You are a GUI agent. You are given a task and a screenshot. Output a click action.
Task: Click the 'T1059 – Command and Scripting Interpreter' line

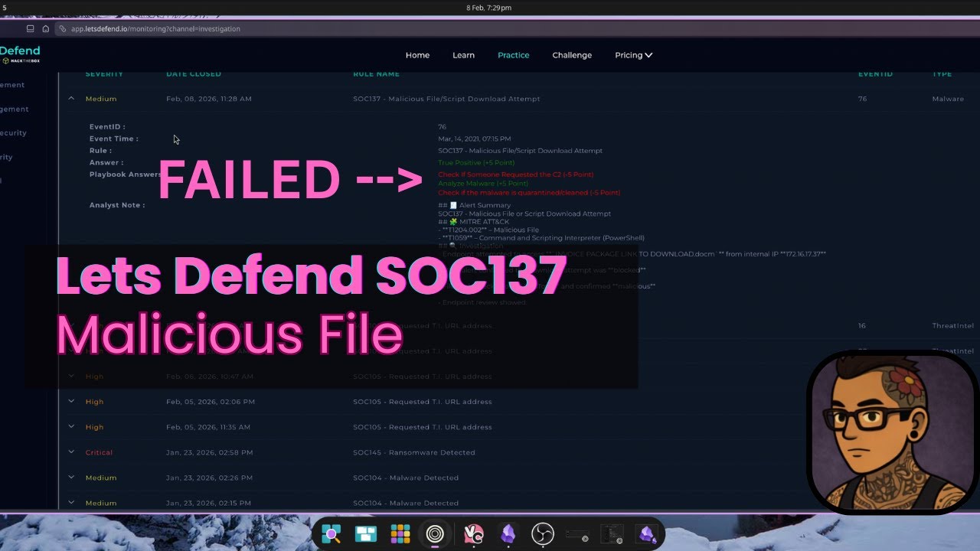point(543,238)
